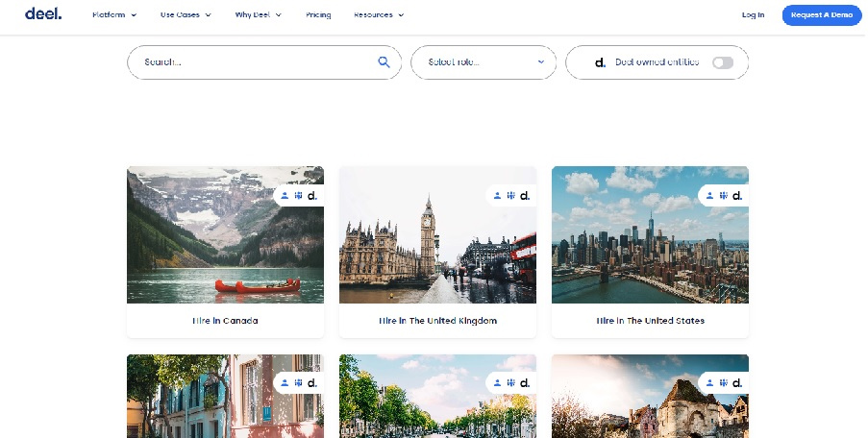868x438 pixels.
Task: Click the globe icon on United States card
Action: tap(724, 195)
